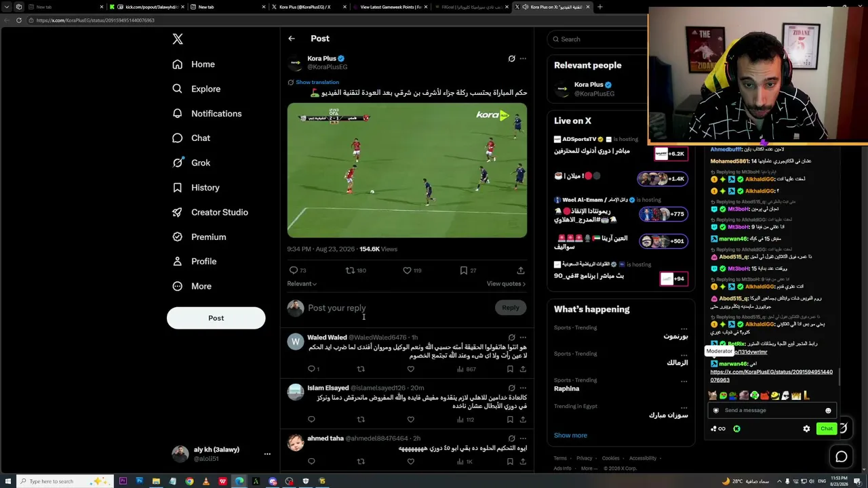Open chat settings gear icon
The height and width of the screenshot is (488, 868).
(x=806, y=428)
